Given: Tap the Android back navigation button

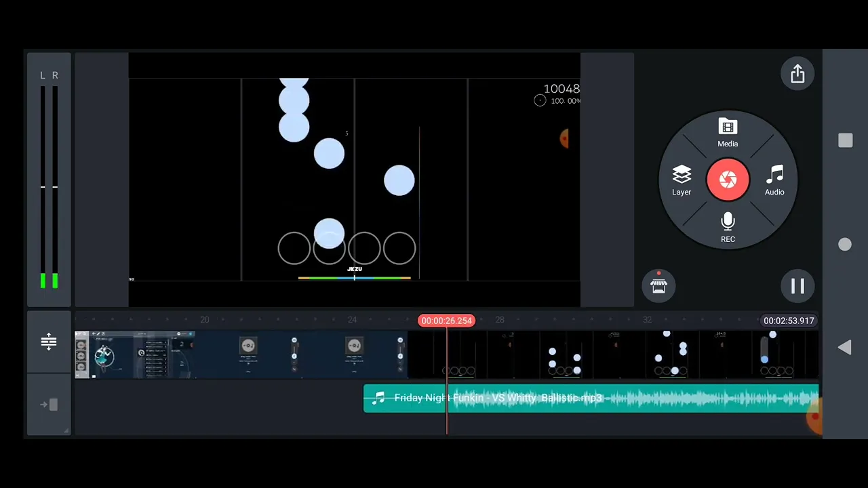Looking at the screenshot, I should pos(845,348).
